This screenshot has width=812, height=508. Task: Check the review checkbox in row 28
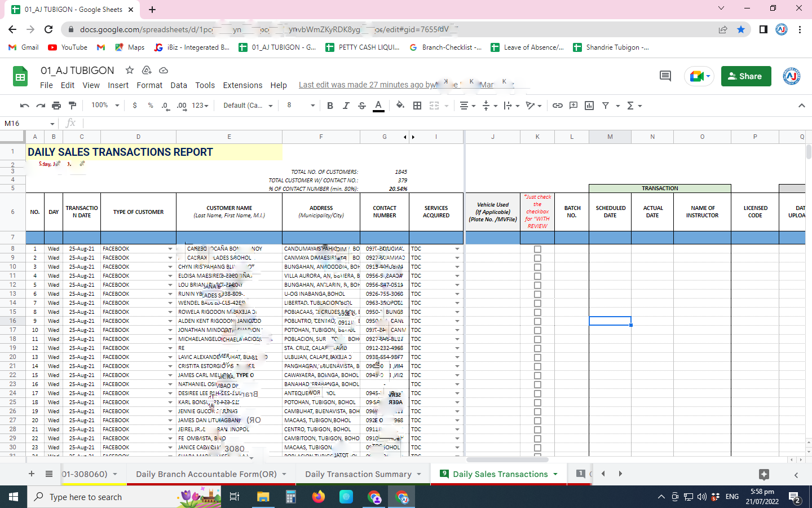(537, 430)
